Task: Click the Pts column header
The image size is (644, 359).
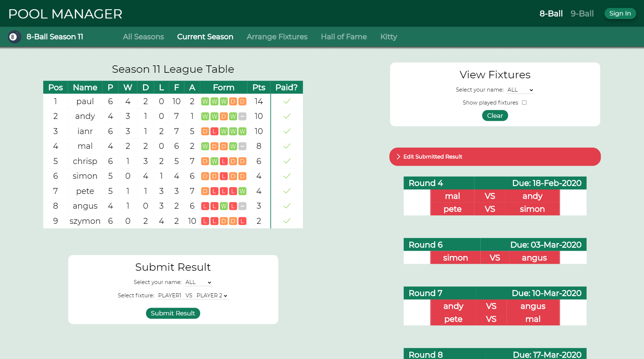Action: point(259,88)
